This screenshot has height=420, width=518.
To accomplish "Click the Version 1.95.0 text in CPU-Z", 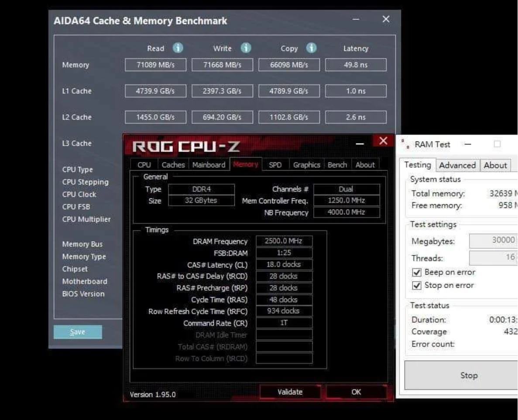I will [x=153, y=395].
